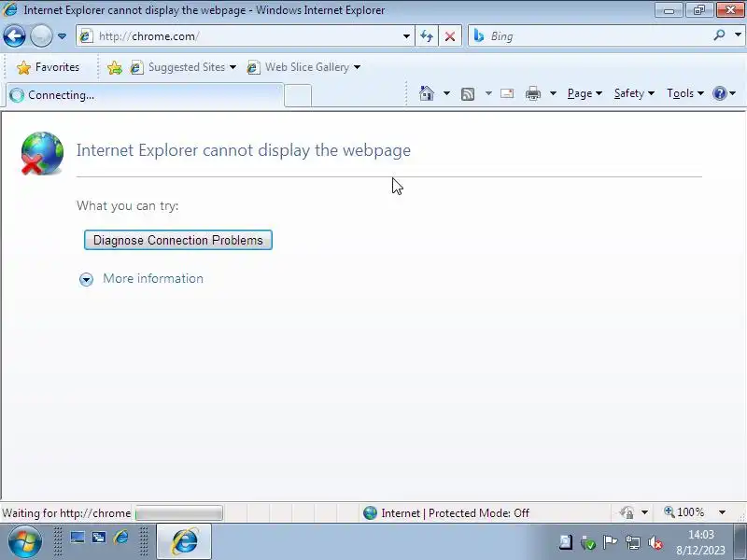Click the Internet zone globe icon

(x=370, y=512)
